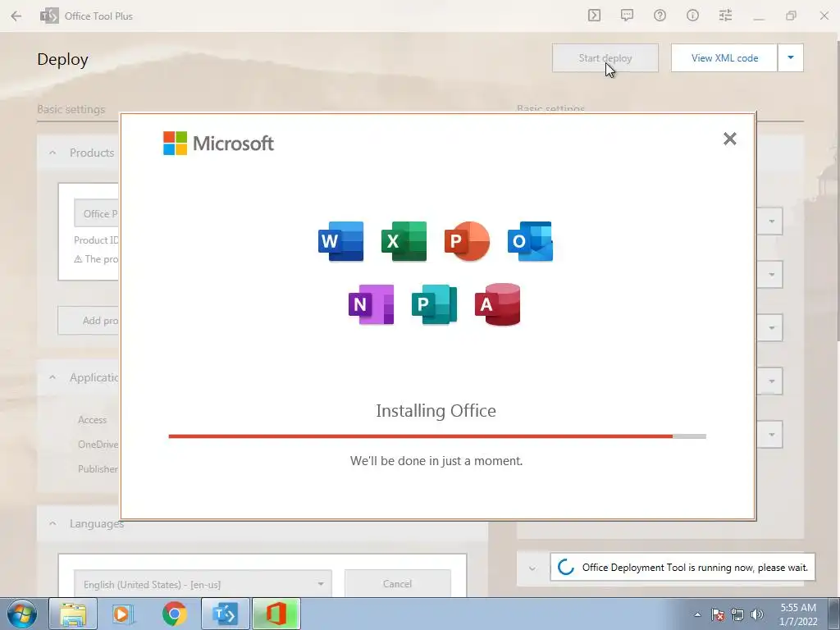Open fifth dropdown in right settings panel
This screenshot has width=840, height=630.
(769, 434)
